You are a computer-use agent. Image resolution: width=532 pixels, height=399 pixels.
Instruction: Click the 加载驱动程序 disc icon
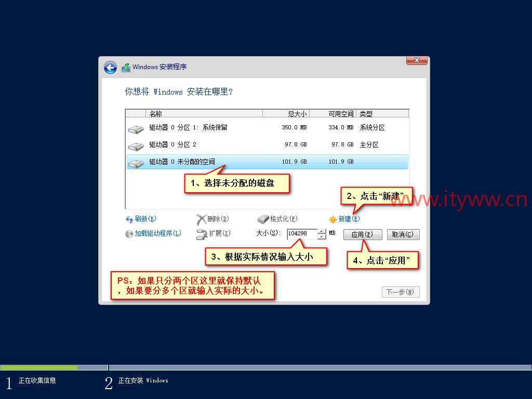pyautogui.click(x=129, y=234)
